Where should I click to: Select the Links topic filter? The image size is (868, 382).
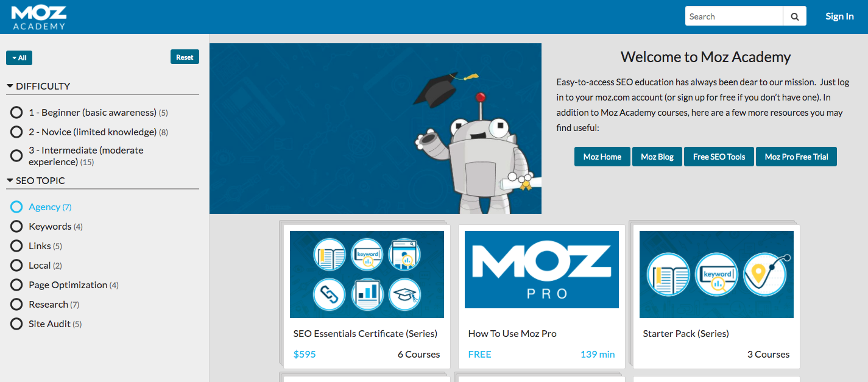[x=16, y=246]
